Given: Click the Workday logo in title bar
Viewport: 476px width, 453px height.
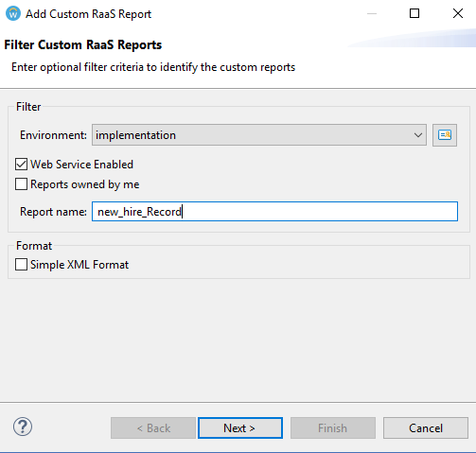Looking at the screenshot, I should [13, 13].
